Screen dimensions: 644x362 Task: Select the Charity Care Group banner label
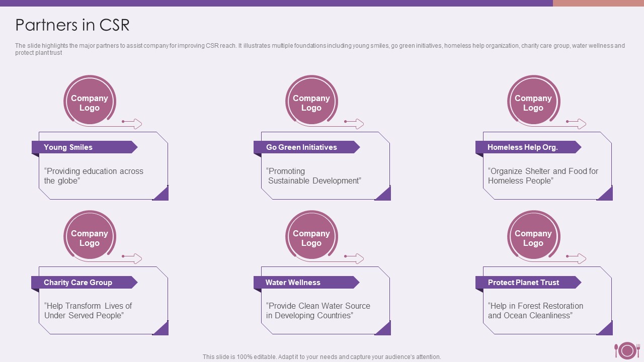click(85, 283)
